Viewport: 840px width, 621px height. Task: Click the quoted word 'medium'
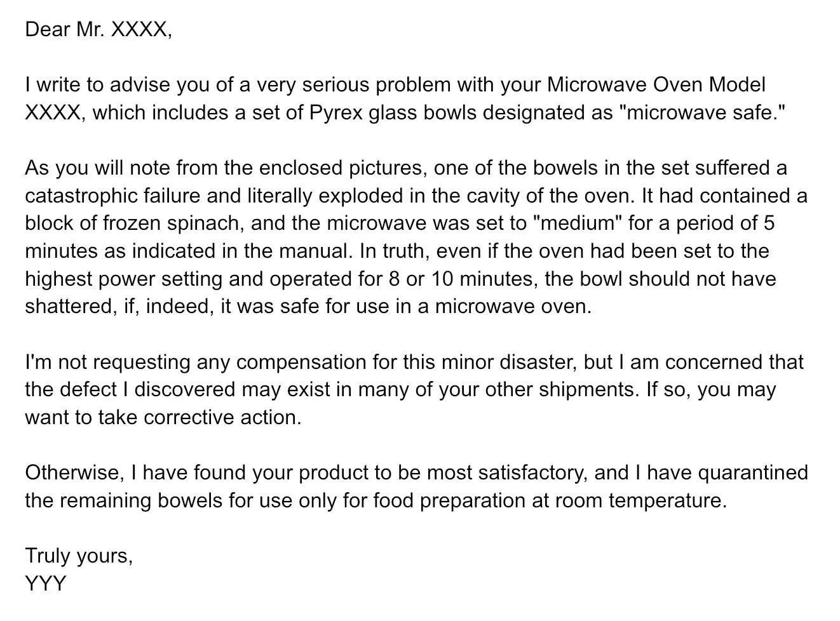point(580,224)
